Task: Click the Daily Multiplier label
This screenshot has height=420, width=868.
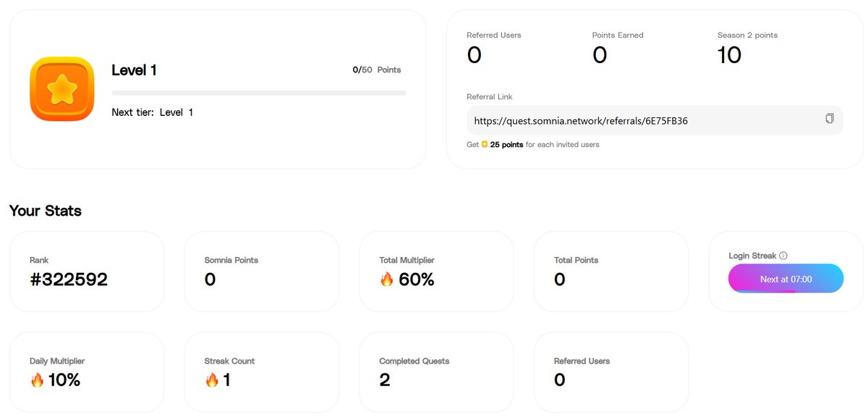Action: (57, 361)
